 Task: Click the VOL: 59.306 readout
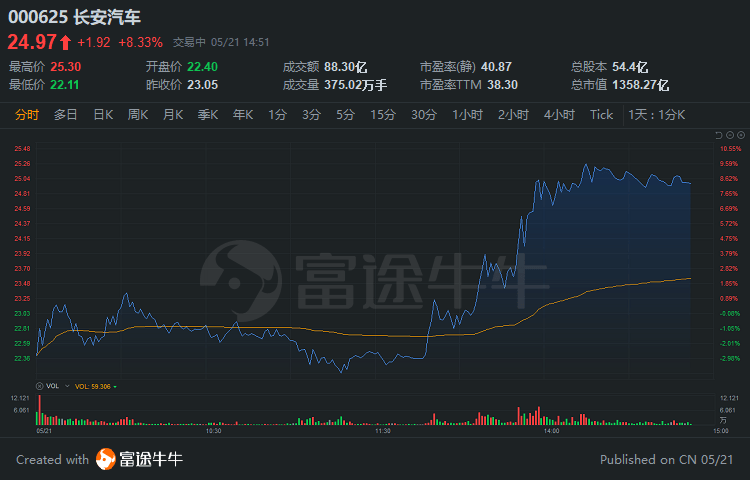[x=93, y=386]
